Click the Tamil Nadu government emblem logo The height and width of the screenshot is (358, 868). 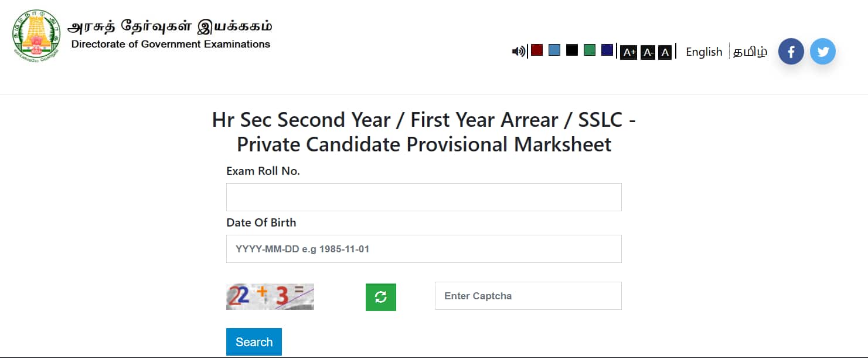36,35
